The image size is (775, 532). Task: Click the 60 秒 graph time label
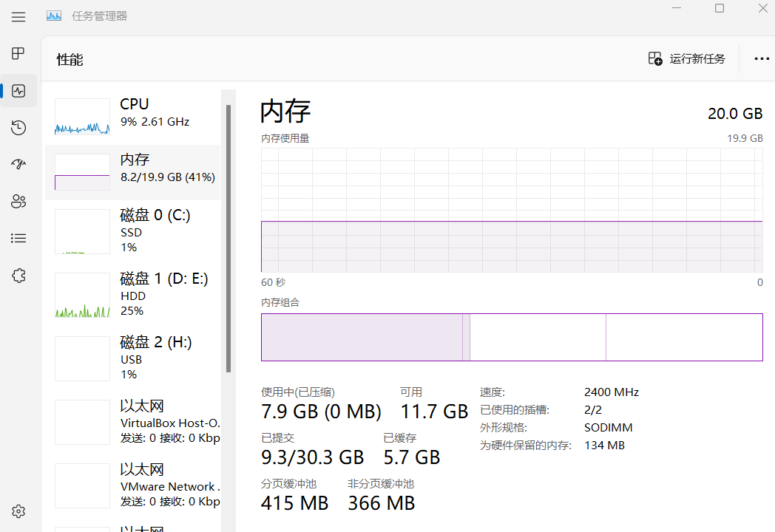pos(274,282)
